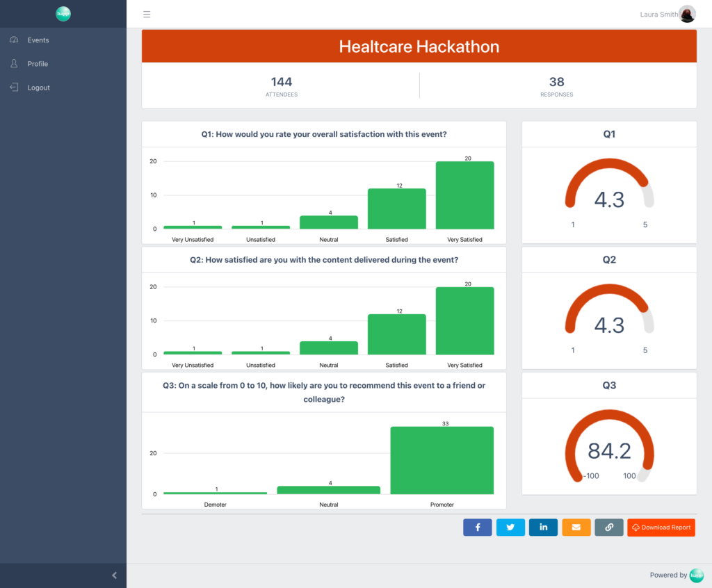Open Events in the sidebar
Image resolution: width=712 pixels, height=588 pixels.
pos(38,40)
